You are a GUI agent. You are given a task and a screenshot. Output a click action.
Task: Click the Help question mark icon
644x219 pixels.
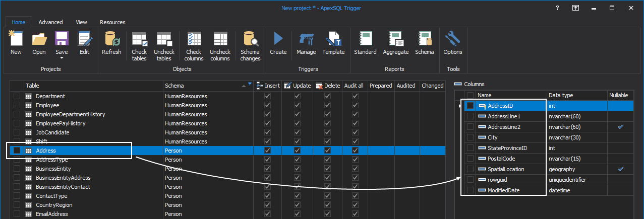click(557, 8)
